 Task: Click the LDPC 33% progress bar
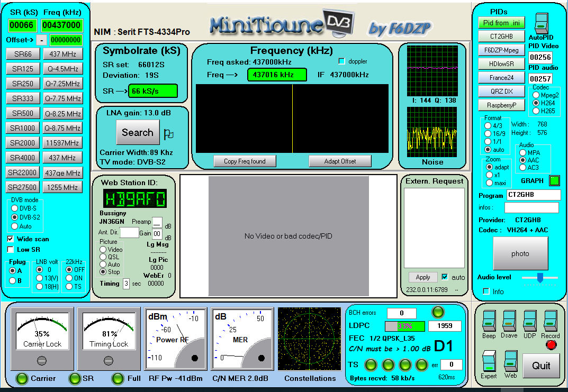(404, 326)
